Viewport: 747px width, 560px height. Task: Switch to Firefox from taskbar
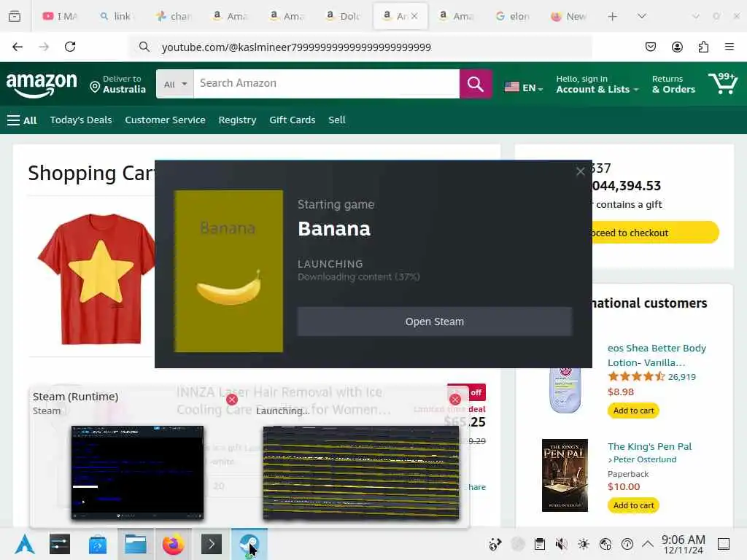pyautogui.click(x=174, y=544)
